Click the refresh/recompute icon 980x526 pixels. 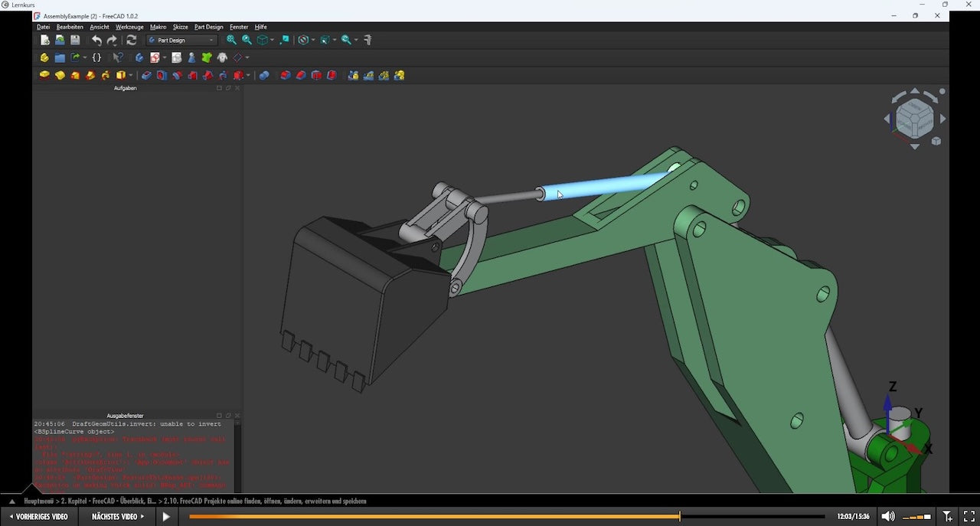(x=131, y=40)
